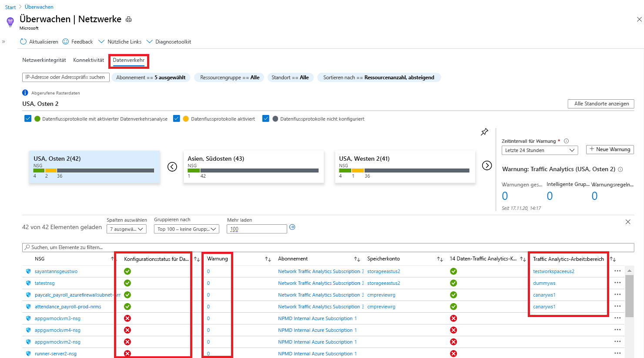Open more options for appgwmockvm3-nsg row
644x358 pixels.
point(617,318)
